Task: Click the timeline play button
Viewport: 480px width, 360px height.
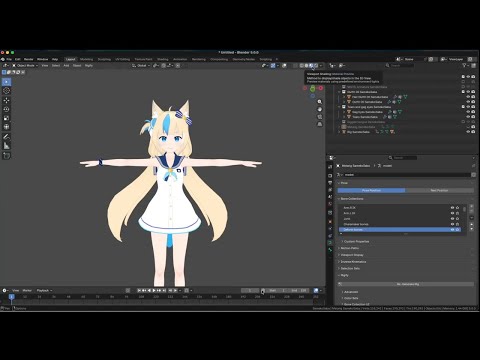Action: click(154, 291)
